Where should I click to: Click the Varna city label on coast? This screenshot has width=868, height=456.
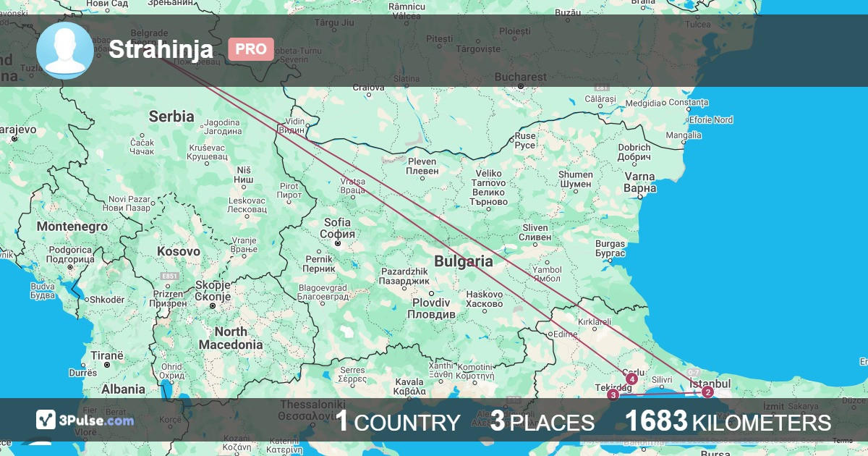point(639,182)
